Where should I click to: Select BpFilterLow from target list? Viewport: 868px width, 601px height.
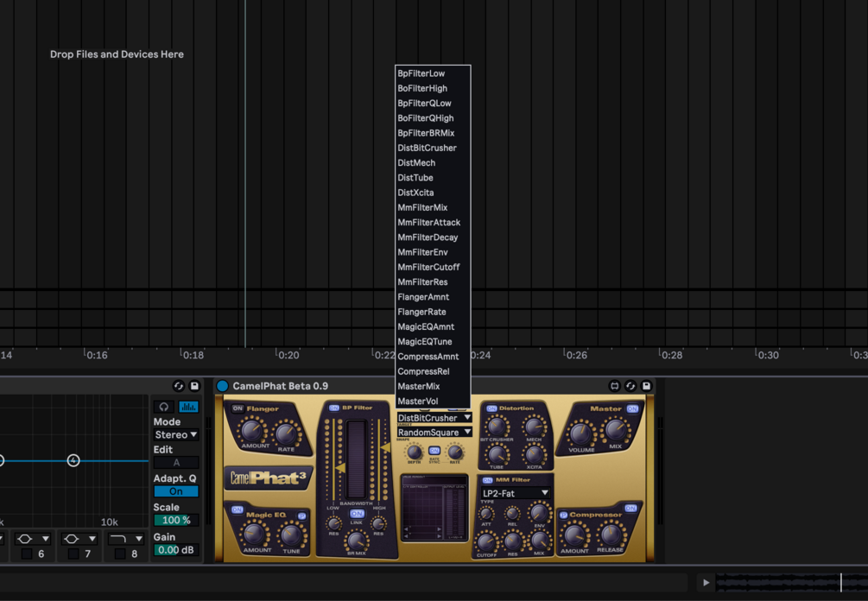(433, 73)
